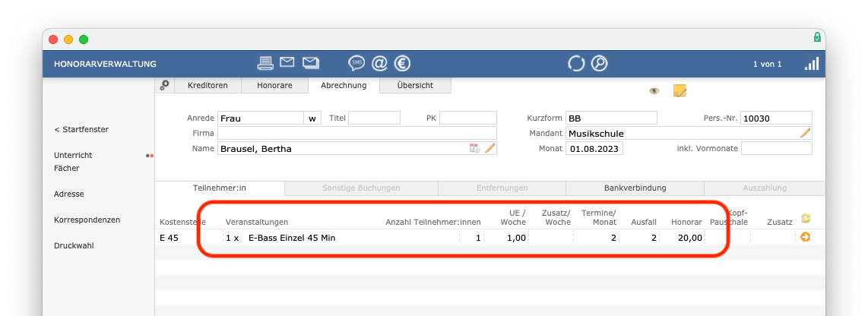Click the inkl. Vormonate field
The height and width of the screenshot is (316, 868).
point(777,148)
